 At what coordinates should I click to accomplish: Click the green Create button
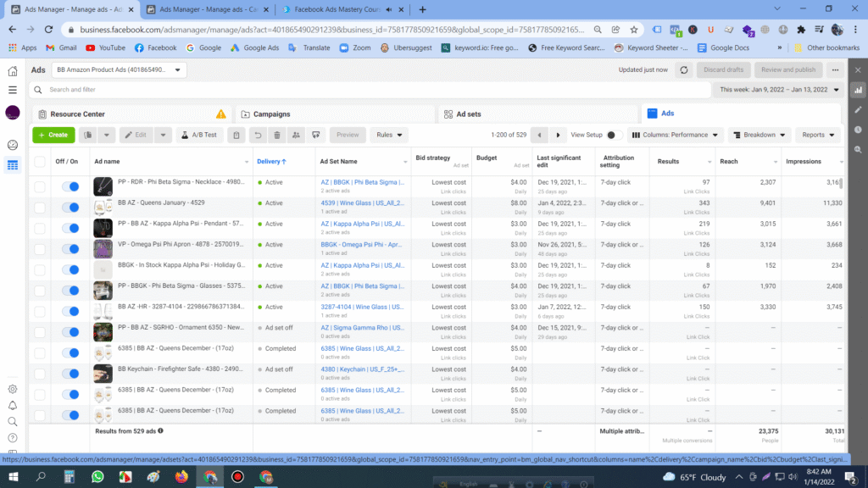tap(53, 135)
